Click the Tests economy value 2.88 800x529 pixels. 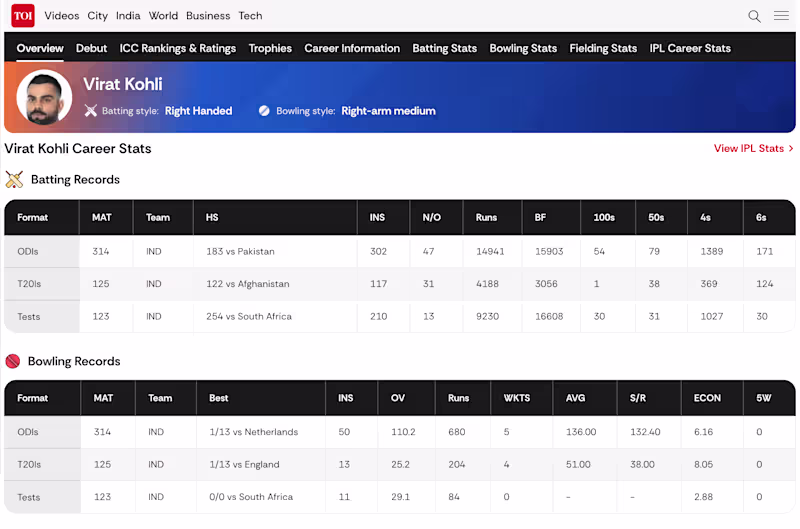click(x=703, y=497)
